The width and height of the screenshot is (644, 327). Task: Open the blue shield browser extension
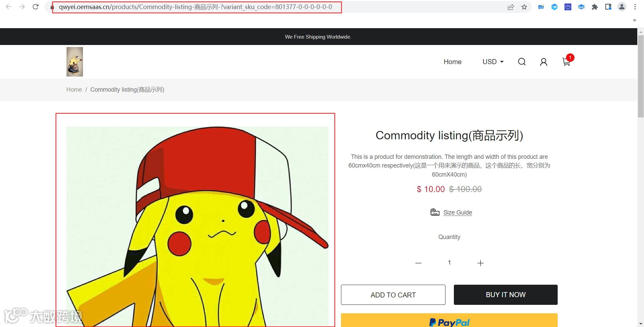tap(554, 7)
